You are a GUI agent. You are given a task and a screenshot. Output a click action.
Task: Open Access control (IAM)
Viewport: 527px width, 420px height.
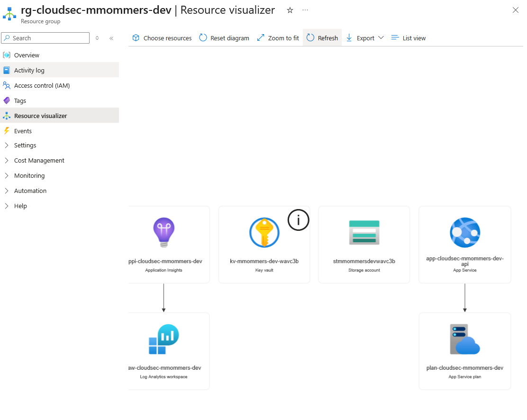click(x=60, y=85)
